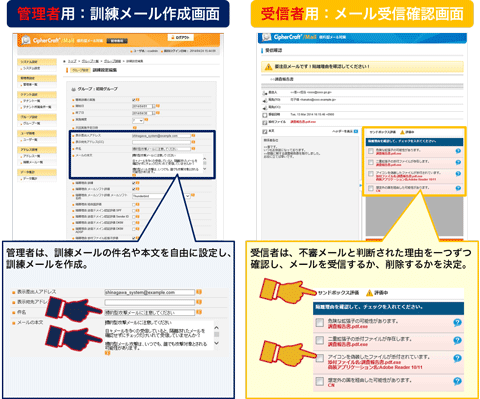Viewport: 480px width, 399px height.
Task: Click help bubble for enlarged 想定外の国 row
Action: (x=457, y=381)
